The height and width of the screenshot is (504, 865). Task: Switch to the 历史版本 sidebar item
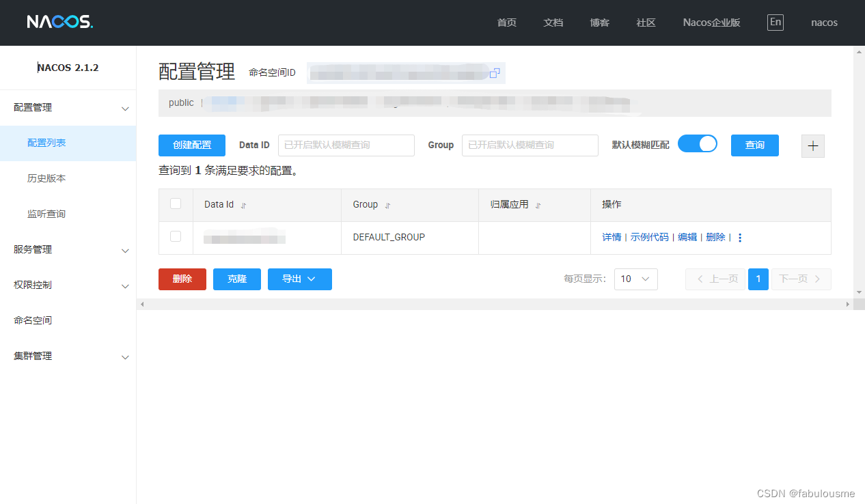[46, 178]
